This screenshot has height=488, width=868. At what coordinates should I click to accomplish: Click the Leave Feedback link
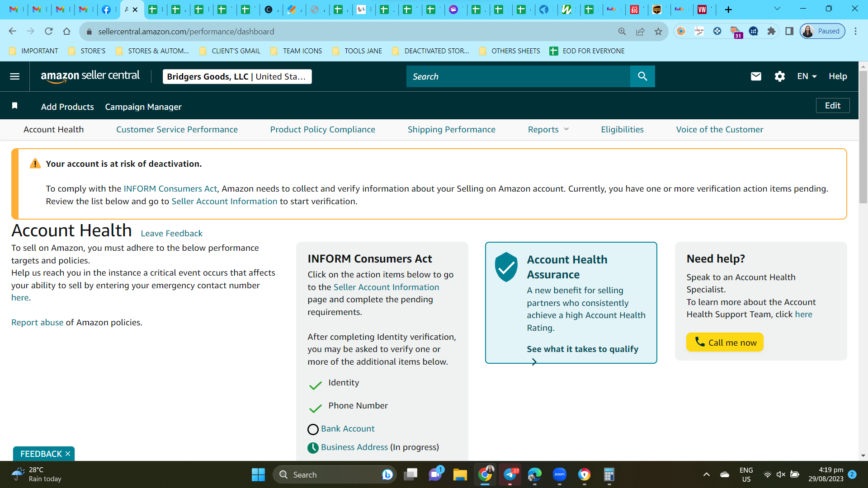171,233
